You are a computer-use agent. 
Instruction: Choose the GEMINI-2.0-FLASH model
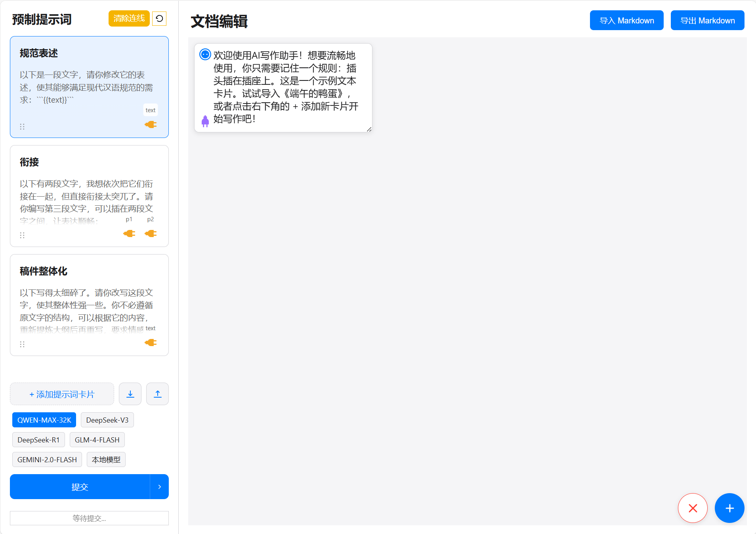(47, 459)
